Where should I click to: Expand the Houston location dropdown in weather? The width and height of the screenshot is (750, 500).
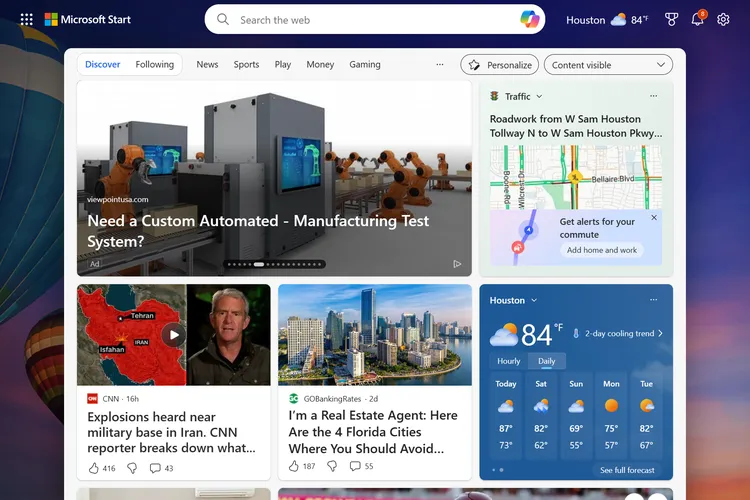534,300
